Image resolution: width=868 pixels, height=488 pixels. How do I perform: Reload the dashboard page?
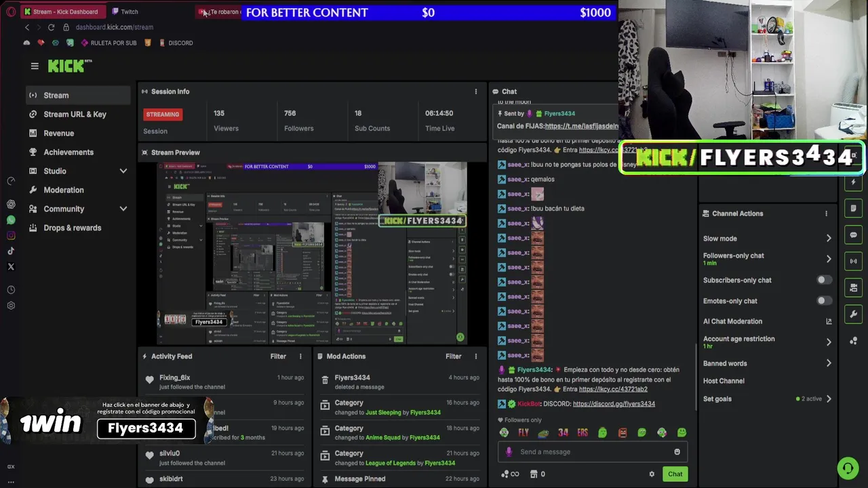pyautogui.click(x=51, y=27)
